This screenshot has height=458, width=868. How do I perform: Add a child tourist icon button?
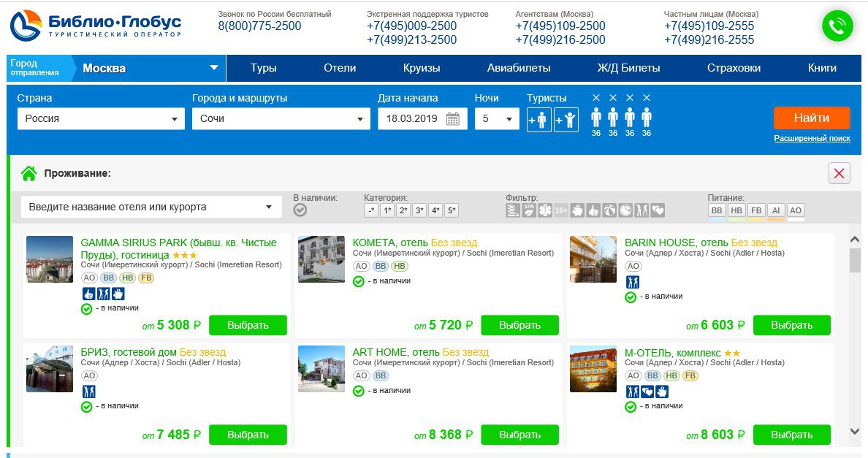566,120
